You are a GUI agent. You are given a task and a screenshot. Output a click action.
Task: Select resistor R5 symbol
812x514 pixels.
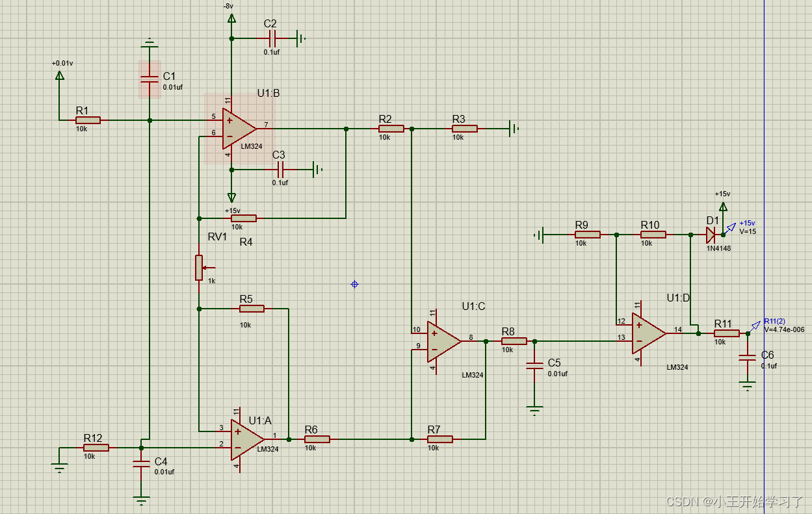click(x=252, y=309)
